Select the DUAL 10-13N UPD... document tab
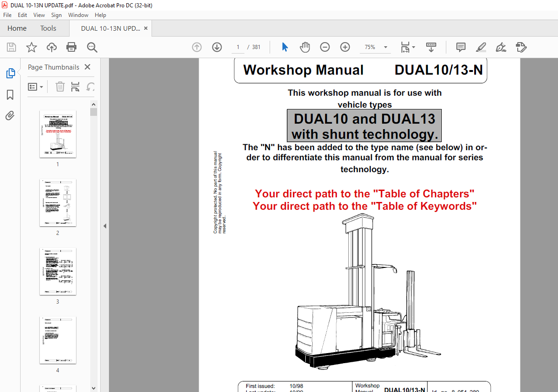Image resolution: width=558 pixels, height=392 pixels. click(110, 28)
